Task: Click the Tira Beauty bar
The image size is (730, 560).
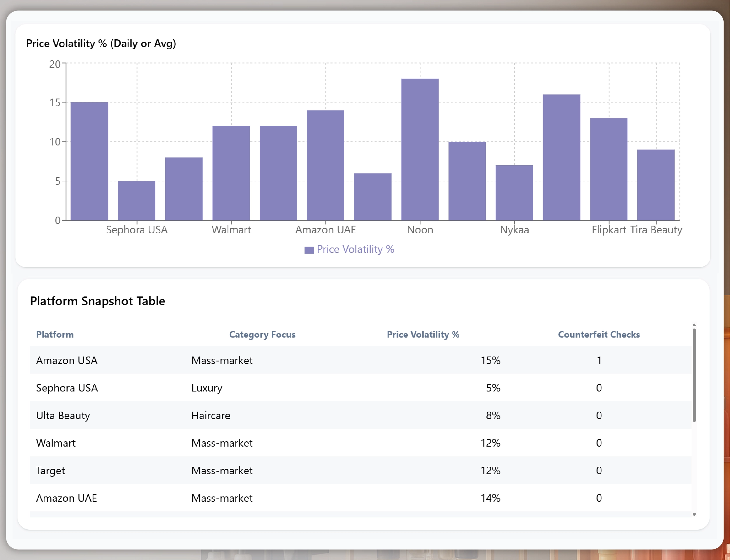Action: click(656, 185)
